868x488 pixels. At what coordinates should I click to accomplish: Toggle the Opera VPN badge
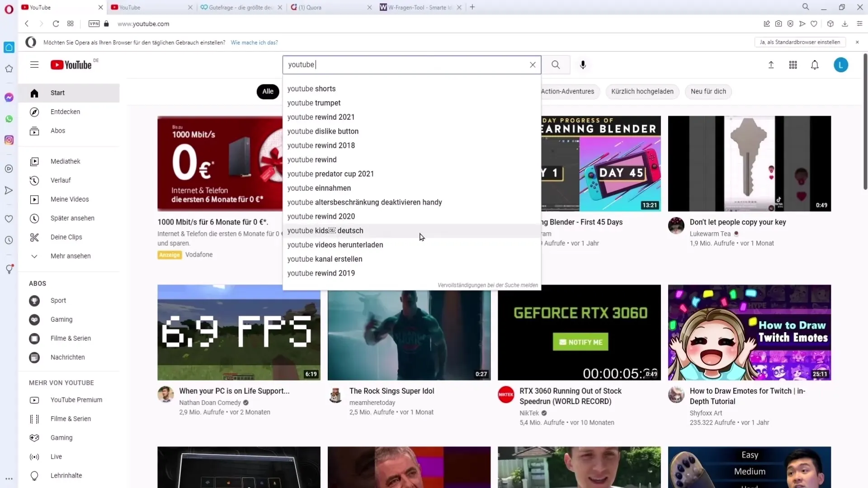[94, 23]
